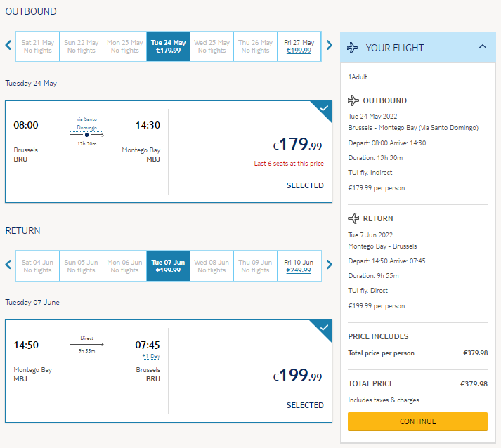Click the outbound plane icon in summary
Viewport: 501px width, 448px height.
(x=353, y=100)
